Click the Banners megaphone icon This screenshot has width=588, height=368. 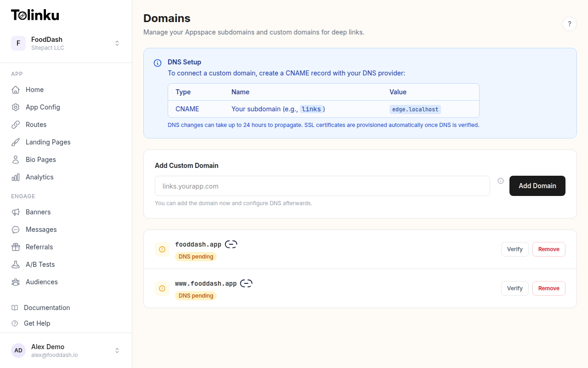pyautogui.click(x=15, y=212)
